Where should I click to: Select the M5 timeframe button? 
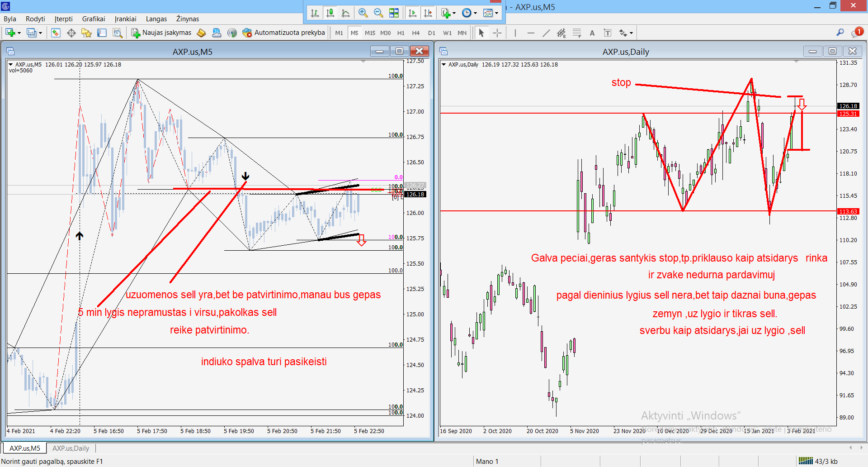(x=354, y=33)
